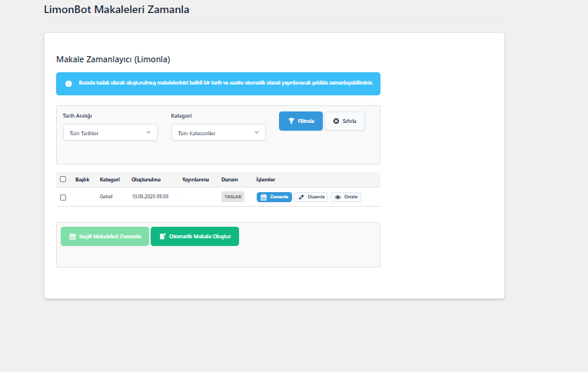Click the İşlemler column header
Screen dimensions: 588x372
265,180
